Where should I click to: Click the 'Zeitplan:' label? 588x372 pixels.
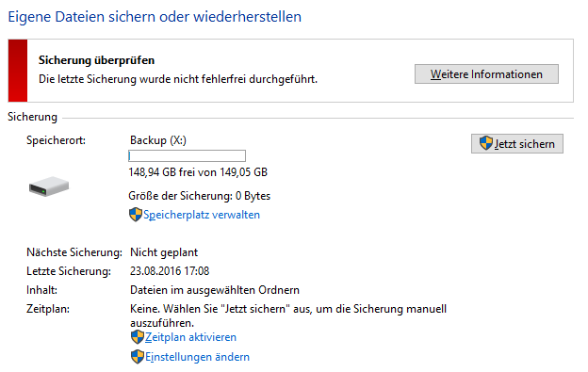pos(48,309)
